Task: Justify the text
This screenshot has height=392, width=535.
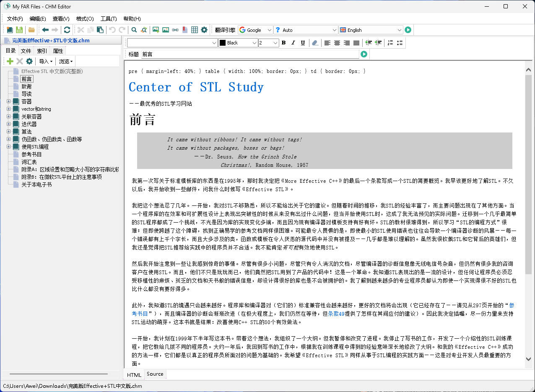Action: (x=356, y=43)
